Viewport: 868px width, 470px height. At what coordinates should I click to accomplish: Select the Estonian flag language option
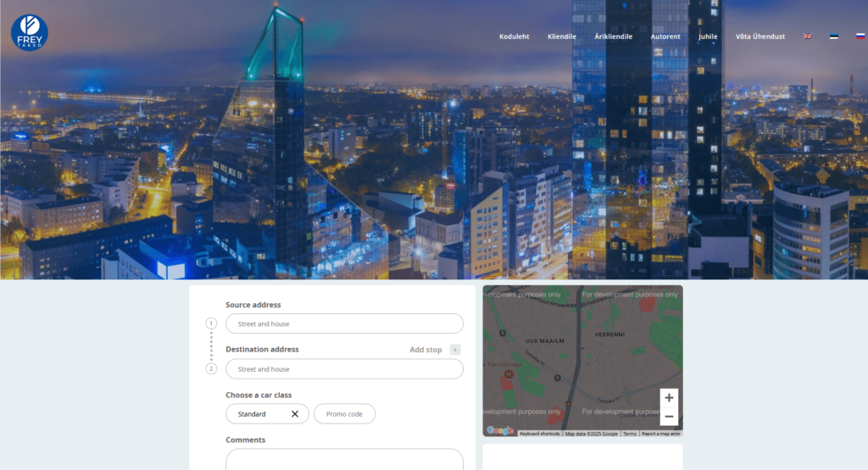(x=834, y=36)
